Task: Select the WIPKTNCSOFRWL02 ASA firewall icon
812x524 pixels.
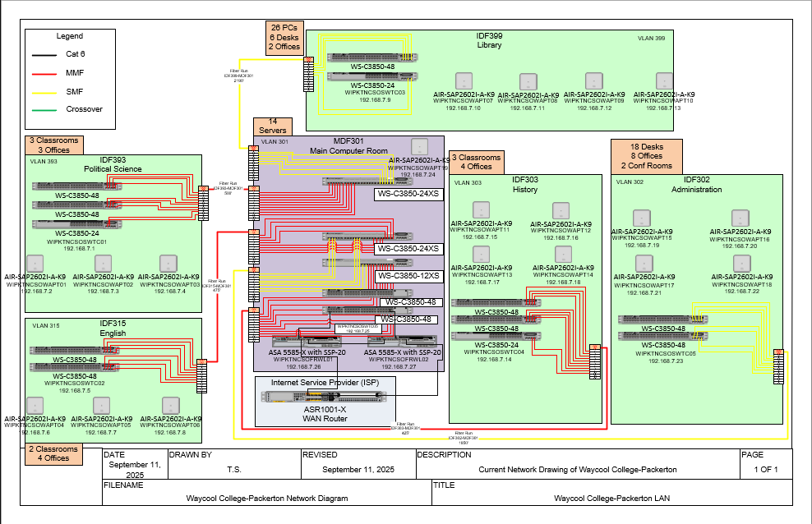Action: tap(403, 342)
